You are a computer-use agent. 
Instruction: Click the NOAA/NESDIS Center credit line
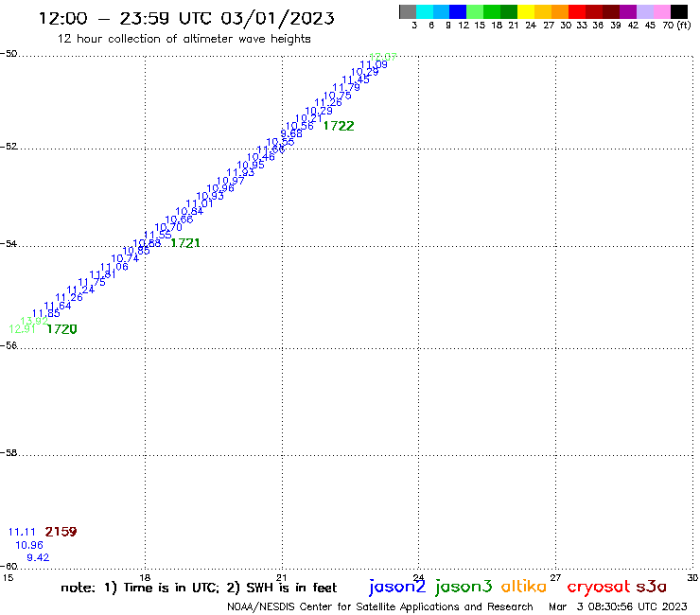(380, 606)
